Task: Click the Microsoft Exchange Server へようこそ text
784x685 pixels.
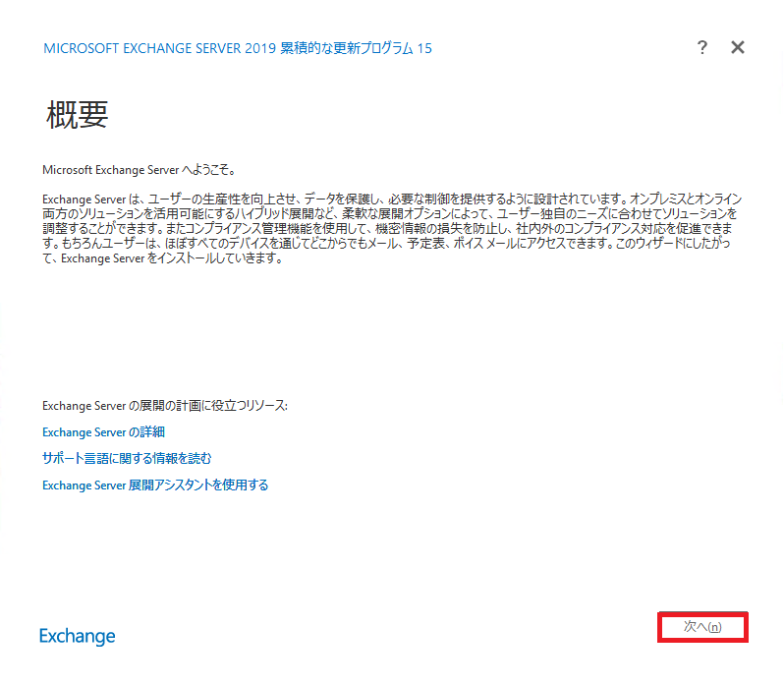Action: point(139,170)
